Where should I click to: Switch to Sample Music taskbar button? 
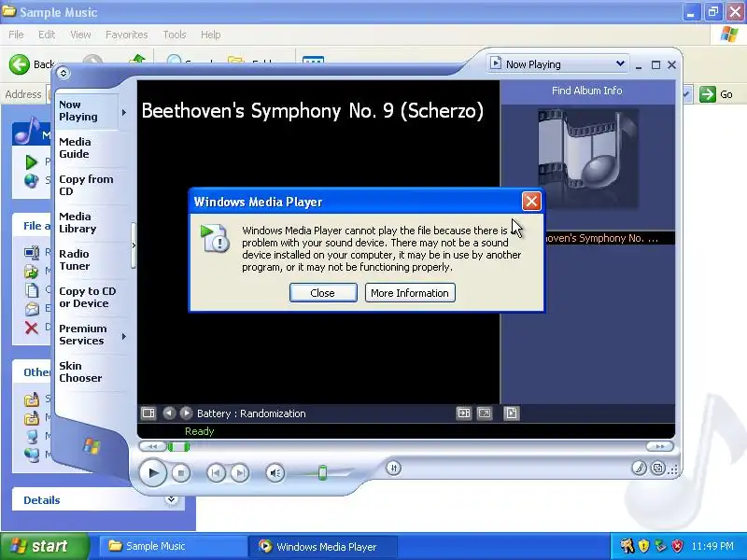(x=172, y=546)
